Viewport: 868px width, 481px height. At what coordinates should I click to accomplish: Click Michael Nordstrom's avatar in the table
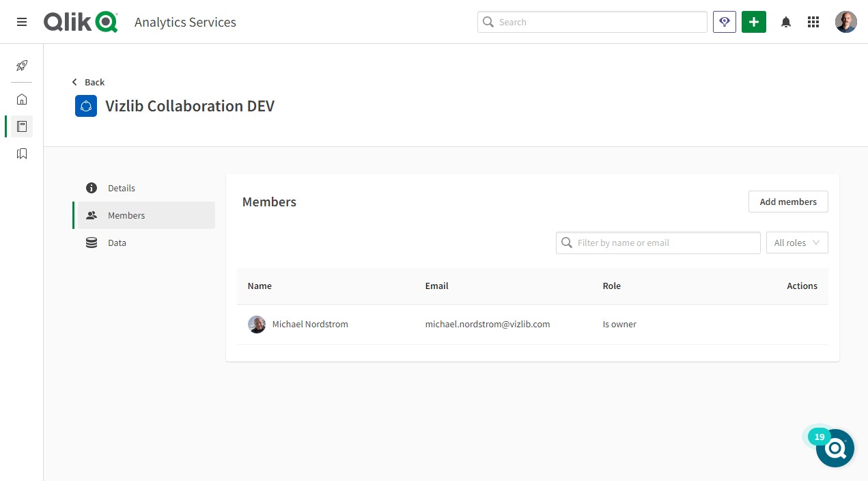(x=257, y=325)
